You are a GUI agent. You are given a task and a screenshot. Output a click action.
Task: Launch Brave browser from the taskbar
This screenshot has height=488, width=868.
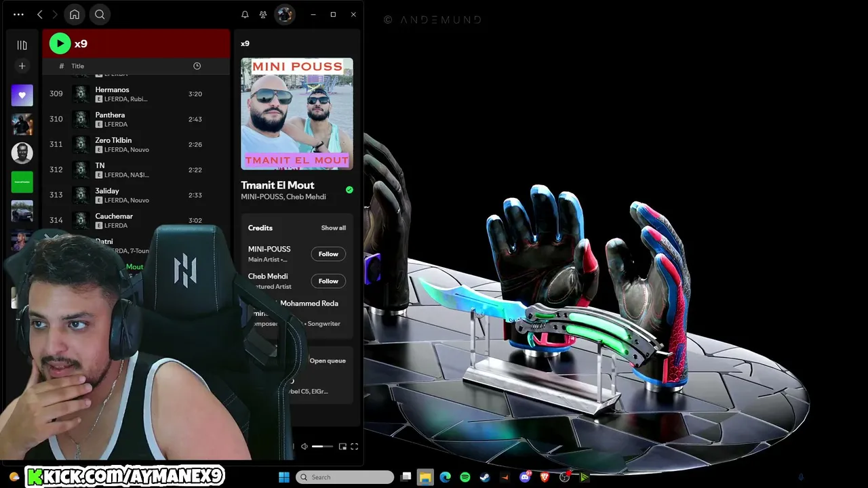coord(545,477)
